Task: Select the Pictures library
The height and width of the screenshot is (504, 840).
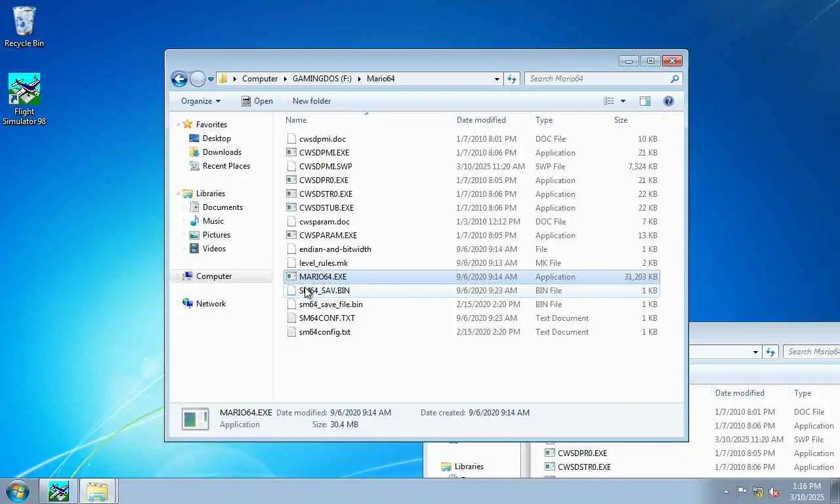Action: 217,235
